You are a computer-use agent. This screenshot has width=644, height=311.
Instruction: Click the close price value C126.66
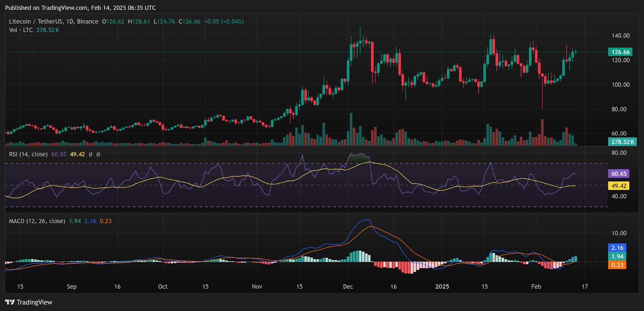189,21
